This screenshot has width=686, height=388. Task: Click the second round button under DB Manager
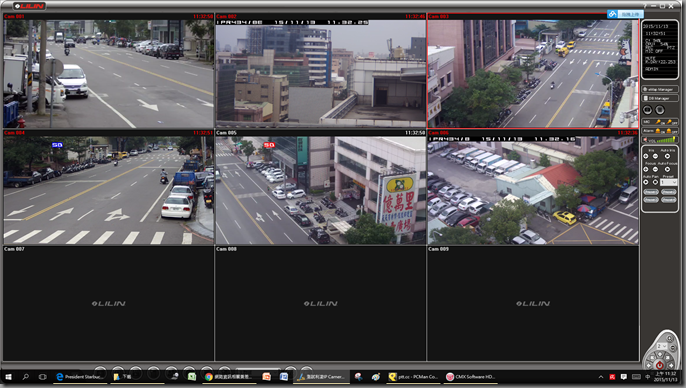(x=660, y=110)
